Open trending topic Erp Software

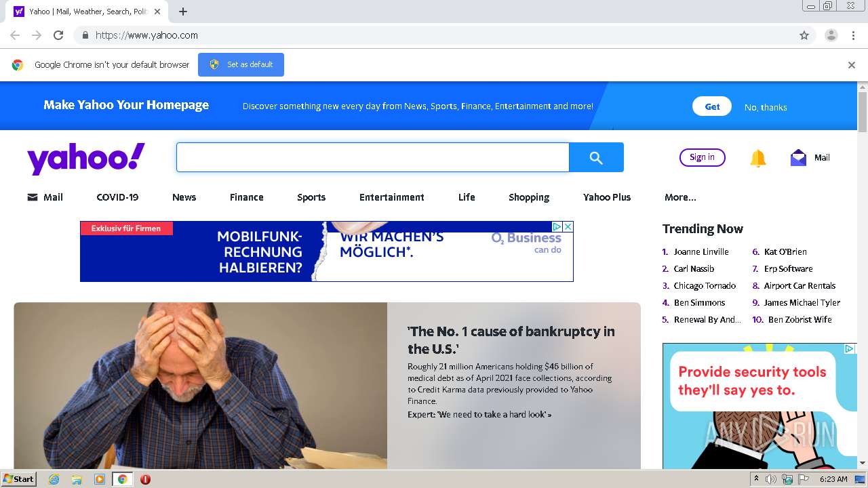point(788,268)
